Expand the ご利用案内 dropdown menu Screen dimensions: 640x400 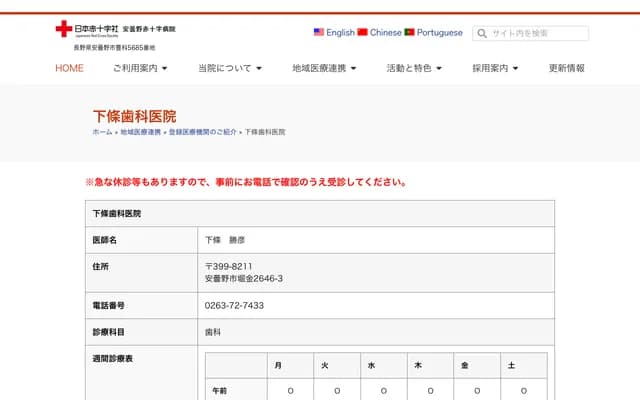point(140,68)
